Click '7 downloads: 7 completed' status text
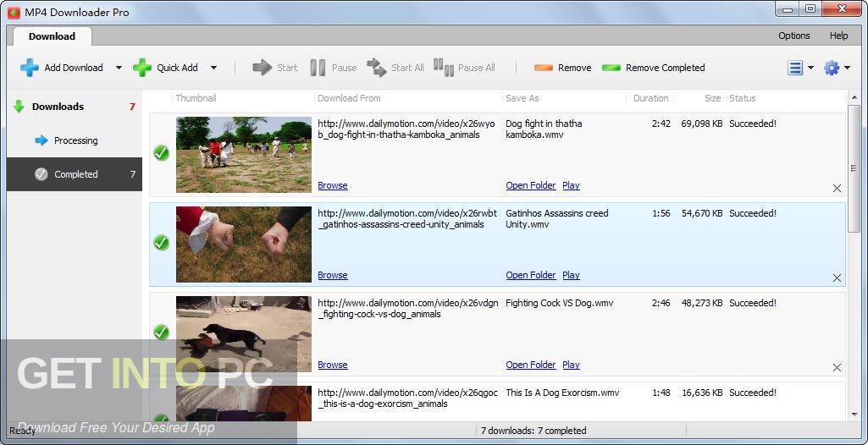The height and width of the screenshot is (445, 868). [534, 431]
